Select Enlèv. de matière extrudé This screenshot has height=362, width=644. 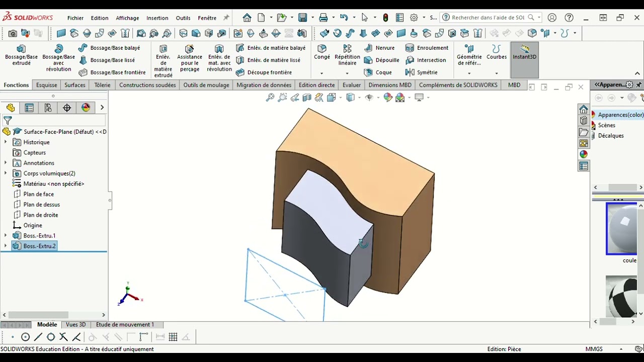tap(163, 61)
